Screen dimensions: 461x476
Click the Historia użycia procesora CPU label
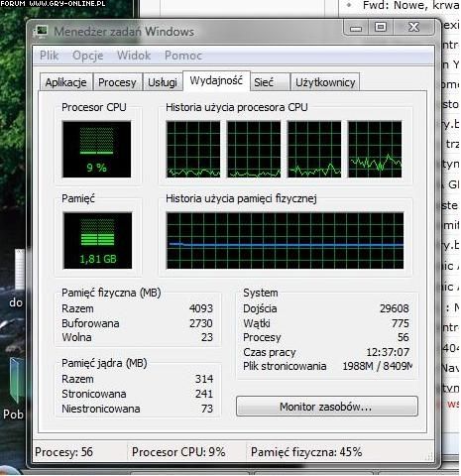click(237, 107)
